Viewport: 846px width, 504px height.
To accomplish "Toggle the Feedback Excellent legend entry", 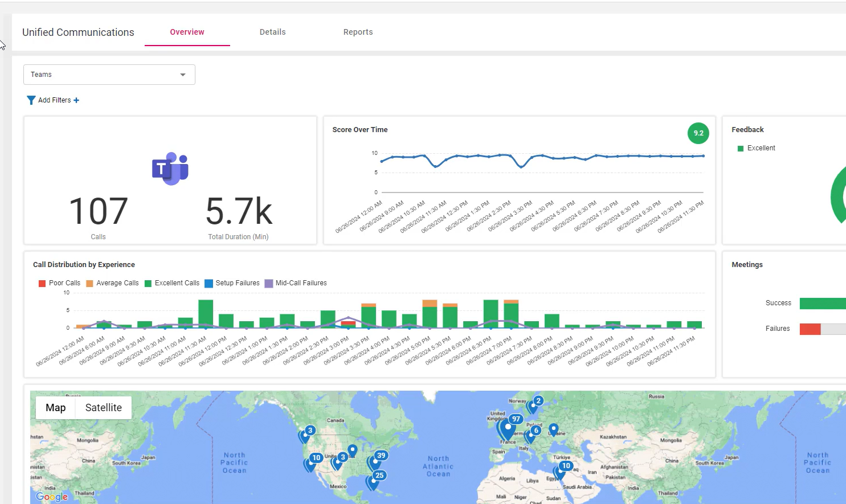I will [x=757, y=148].
